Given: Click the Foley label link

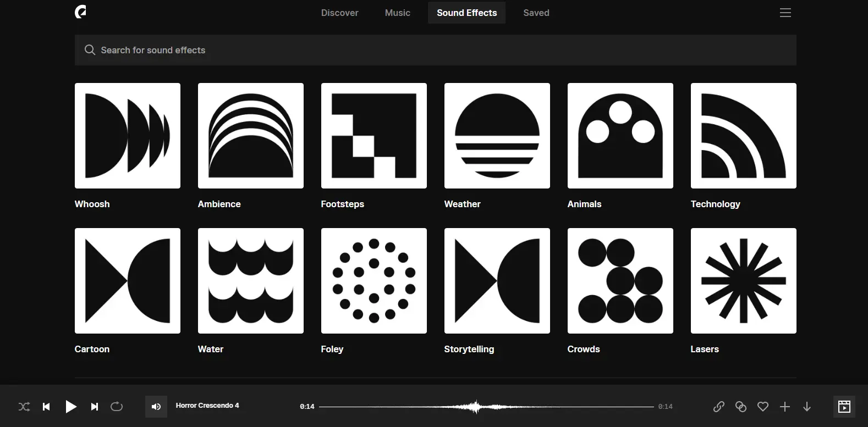Looking at the screenshot, I should tap(332, 349).
